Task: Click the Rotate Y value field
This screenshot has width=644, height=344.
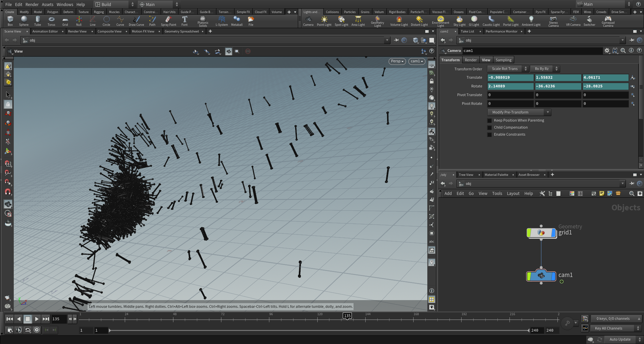Action: pyautogui.click(x=558, y=86)
